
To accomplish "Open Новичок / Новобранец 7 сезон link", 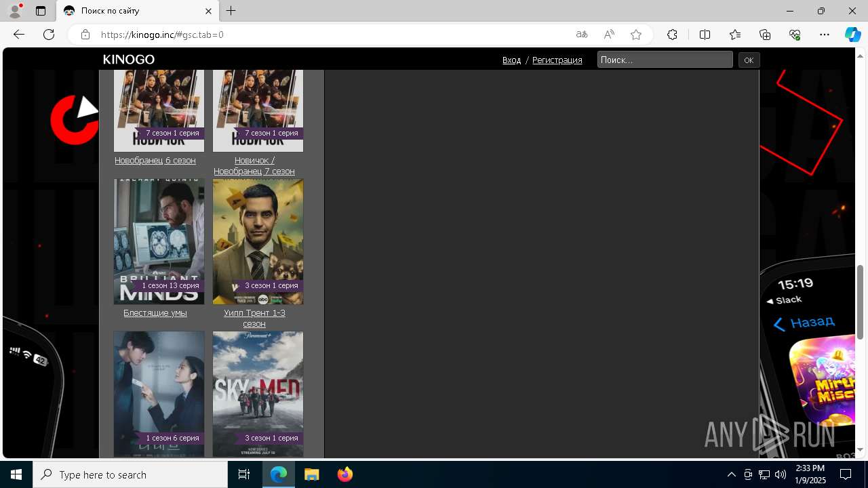I will click(x=254, y=166).
